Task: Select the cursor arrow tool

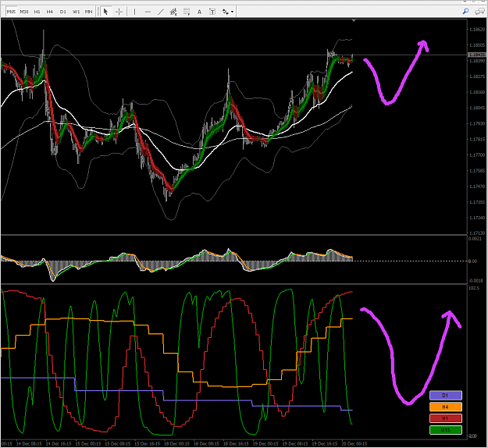Action: pos(105,12)
